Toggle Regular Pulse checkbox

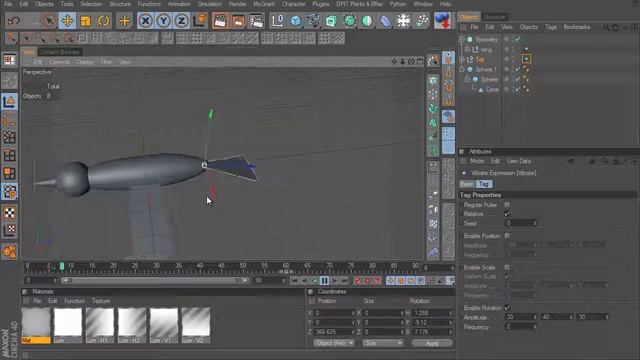507,204
